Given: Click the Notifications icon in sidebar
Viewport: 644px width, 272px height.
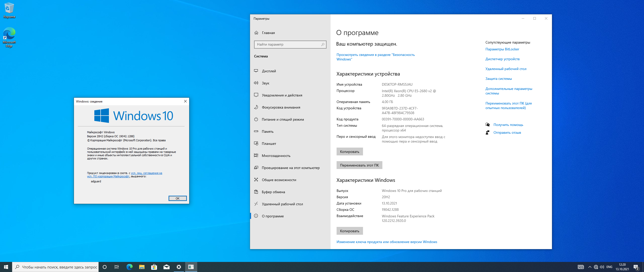Looking at the screenshot, I should point(256,95).
